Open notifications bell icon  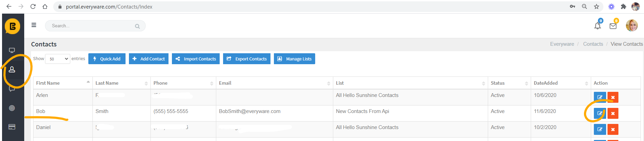598,26
